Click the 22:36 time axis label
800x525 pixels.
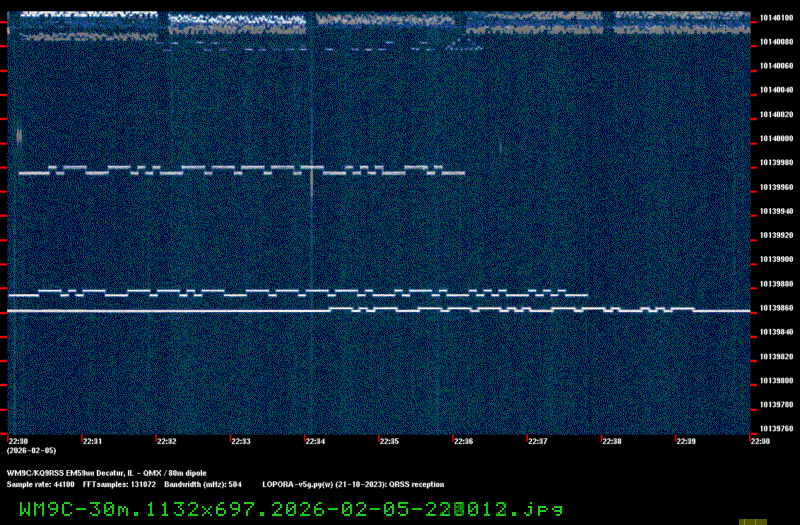pyautogui.click(x=464, y=441)
